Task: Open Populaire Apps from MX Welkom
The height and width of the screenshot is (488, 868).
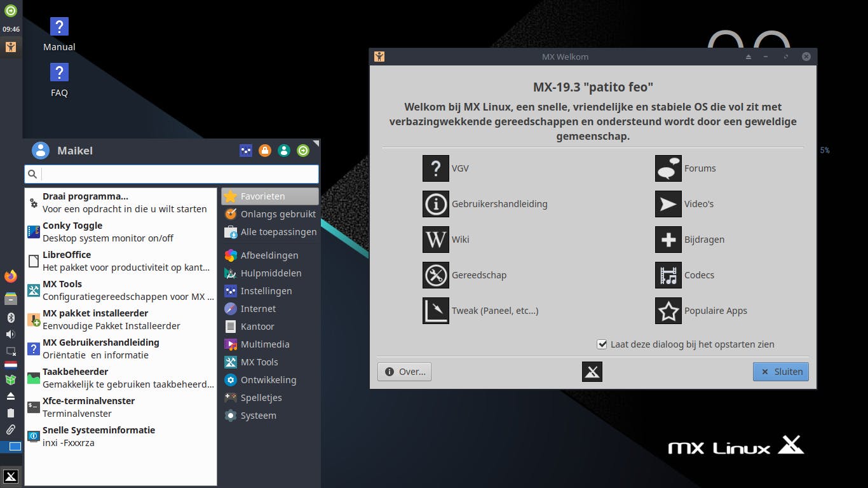Action: 702,311
